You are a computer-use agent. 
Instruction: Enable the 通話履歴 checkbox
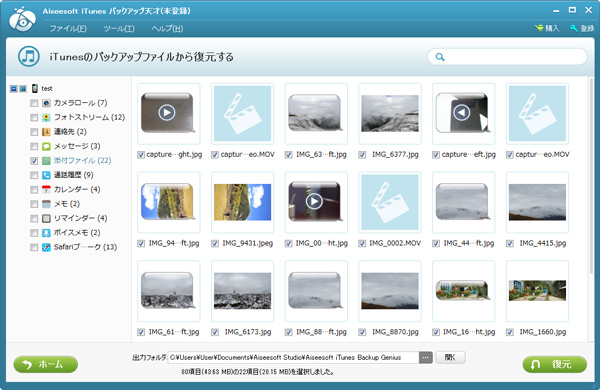click(x=34, y=175)
